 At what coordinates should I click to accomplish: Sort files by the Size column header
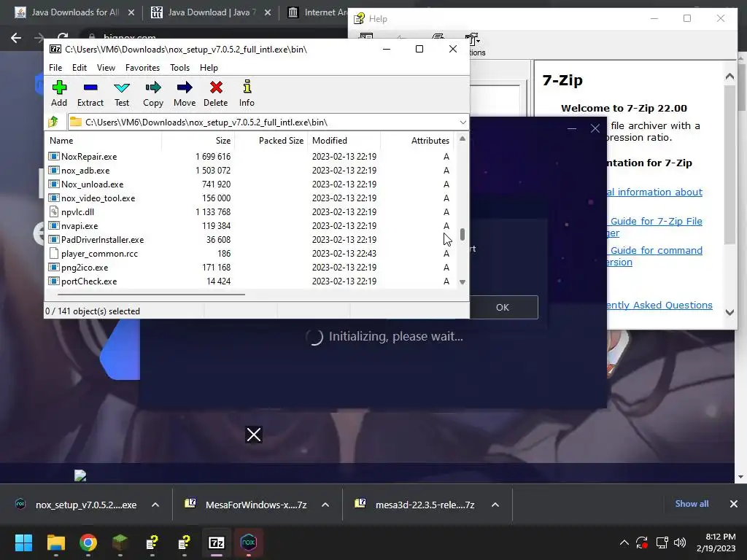tap(198, 141)
